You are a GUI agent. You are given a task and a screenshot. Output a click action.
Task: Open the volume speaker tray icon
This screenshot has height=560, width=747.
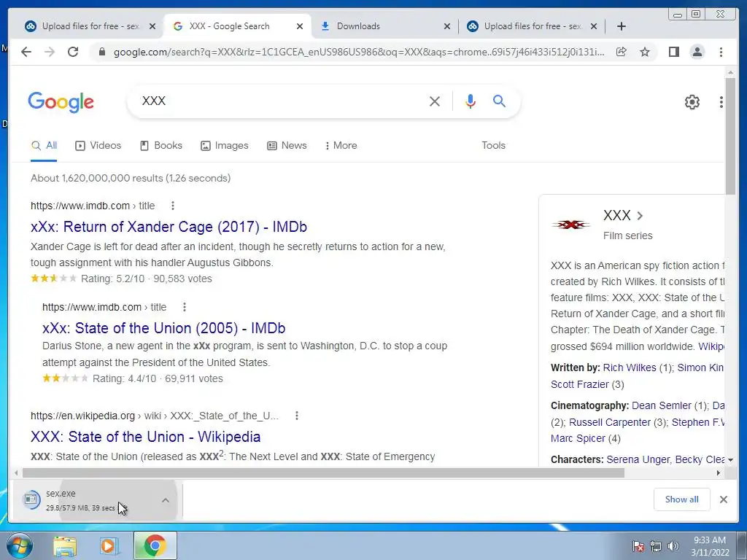(x=673, y=546)
